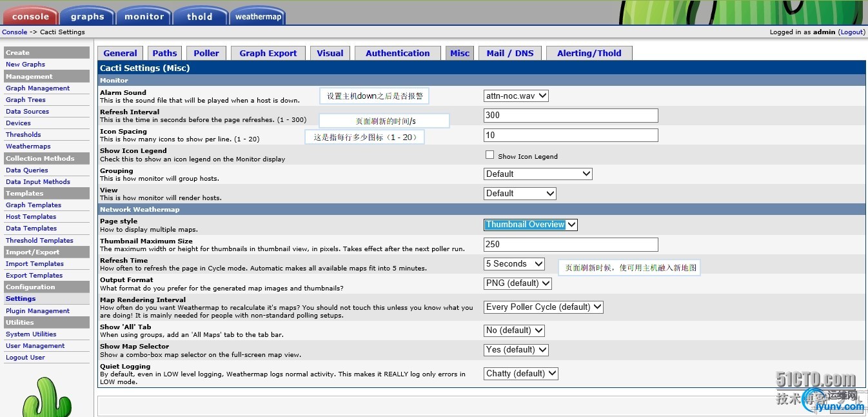Click Logout User in sidebar
The height and width of the screenshot is (417, 868).
[x=25, y=358]
